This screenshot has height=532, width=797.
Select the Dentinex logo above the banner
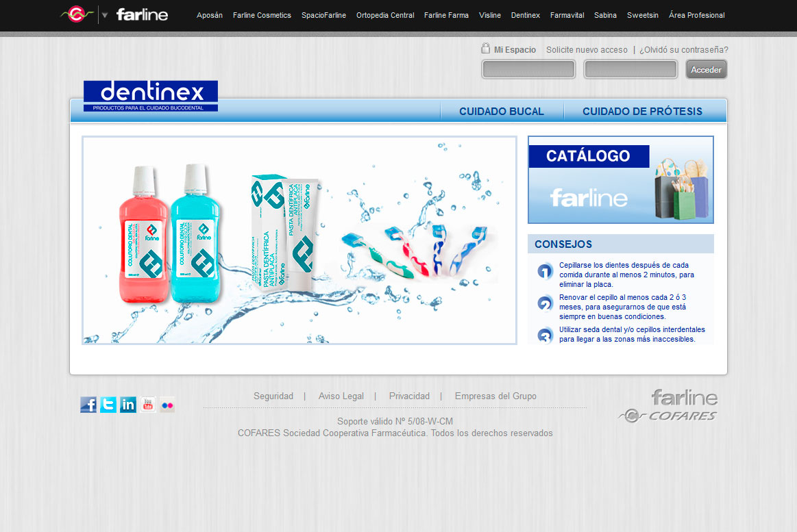click(x=150, y=96)
